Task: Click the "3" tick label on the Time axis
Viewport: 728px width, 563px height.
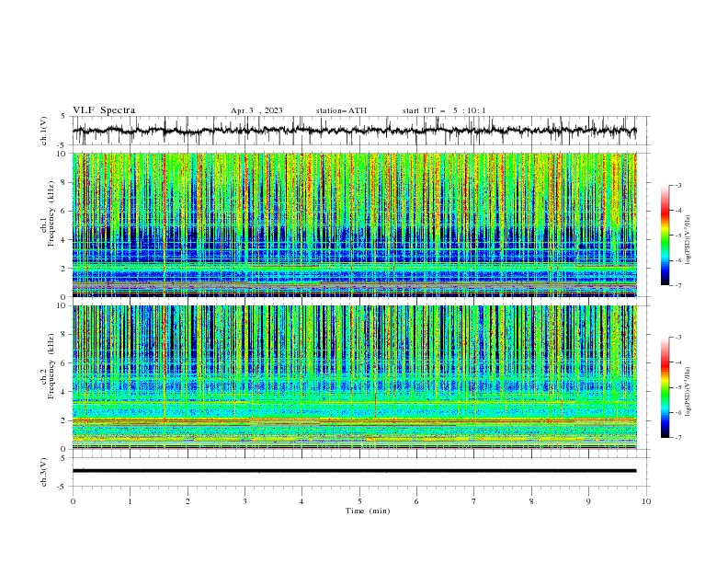Action: 245,501
